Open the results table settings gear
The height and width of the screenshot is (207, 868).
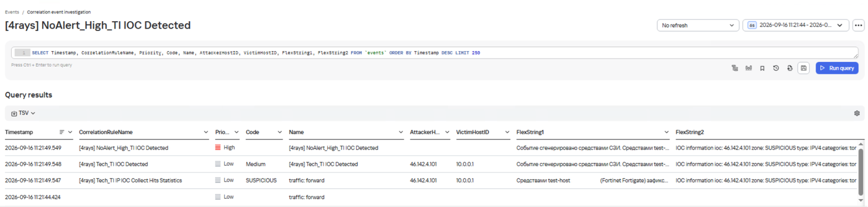click(857, 113)
